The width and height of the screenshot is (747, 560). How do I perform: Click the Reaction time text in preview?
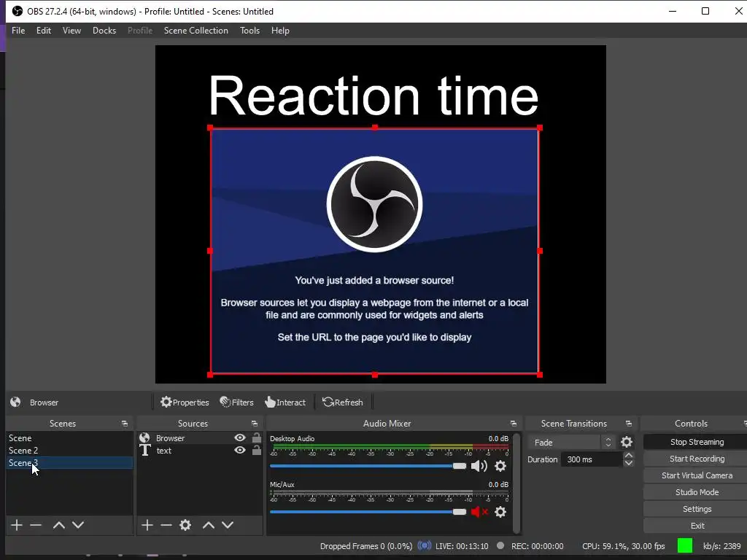[x=374, y=96]
